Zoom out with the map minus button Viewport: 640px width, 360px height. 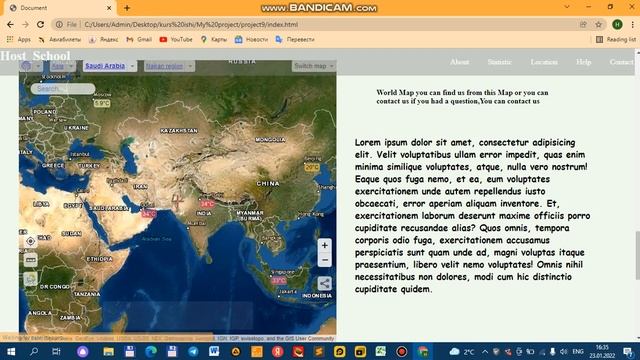click(324, 260)
